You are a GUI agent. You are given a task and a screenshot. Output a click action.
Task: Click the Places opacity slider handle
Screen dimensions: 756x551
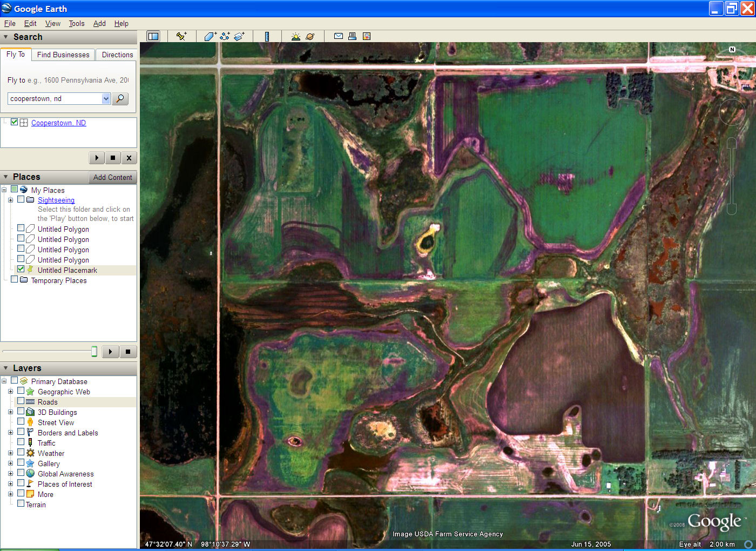94,352
